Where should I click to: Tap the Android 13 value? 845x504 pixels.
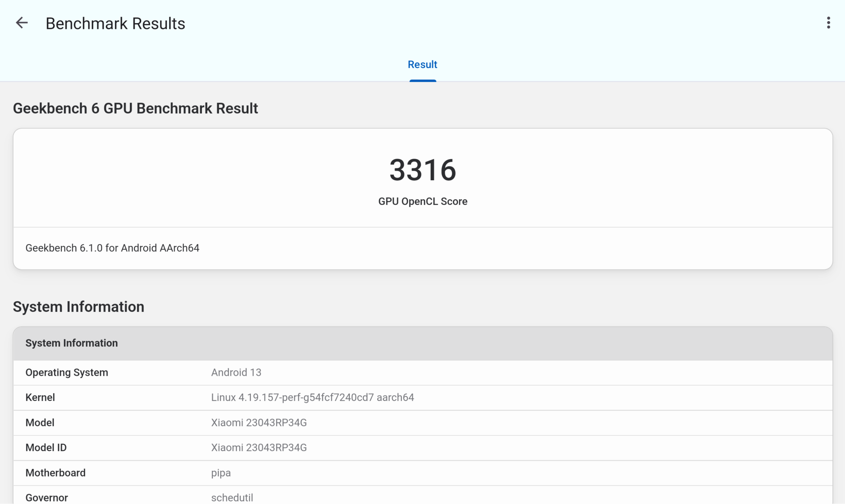(236, 372)
